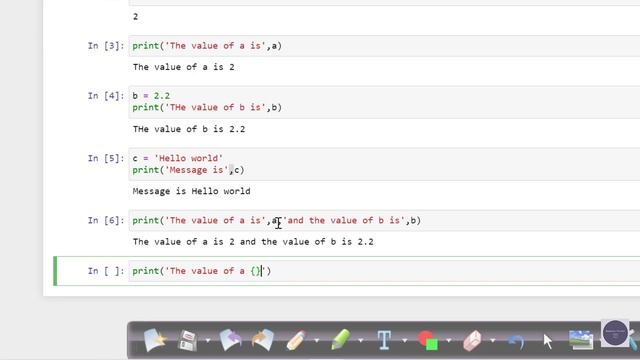Click the 'In [4]:' prompt label
The image size is (640, 360).
(x=106, y=96)
